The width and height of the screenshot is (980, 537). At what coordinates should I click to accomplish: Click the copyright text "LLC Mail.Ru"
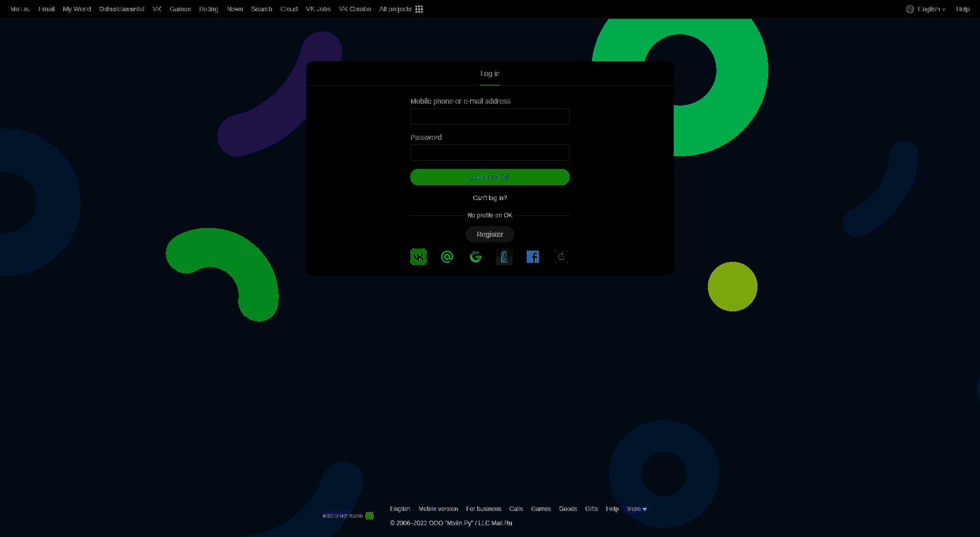(x=495, y=523)
